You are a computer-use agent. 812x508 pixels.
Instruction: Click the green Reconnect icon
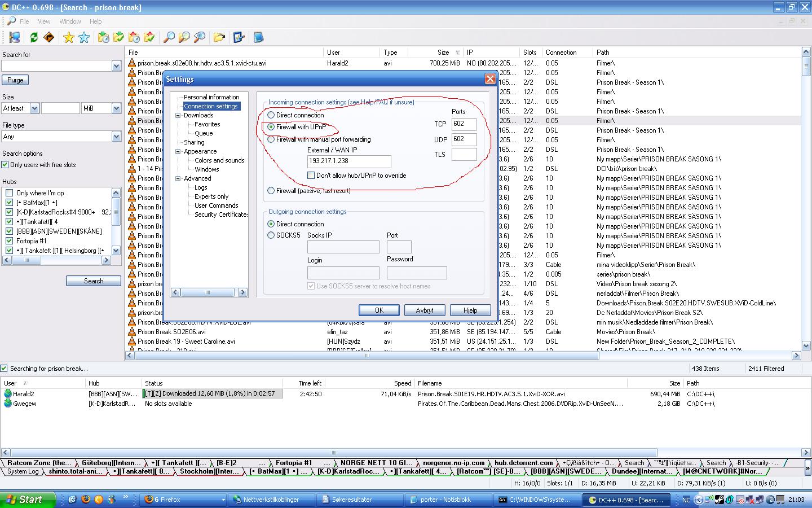click(34, 37)
